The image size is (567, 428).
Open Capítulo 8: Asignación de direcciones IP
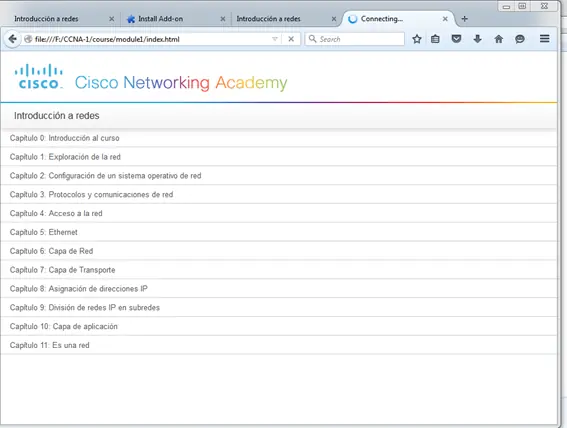[x=278, y=288]
